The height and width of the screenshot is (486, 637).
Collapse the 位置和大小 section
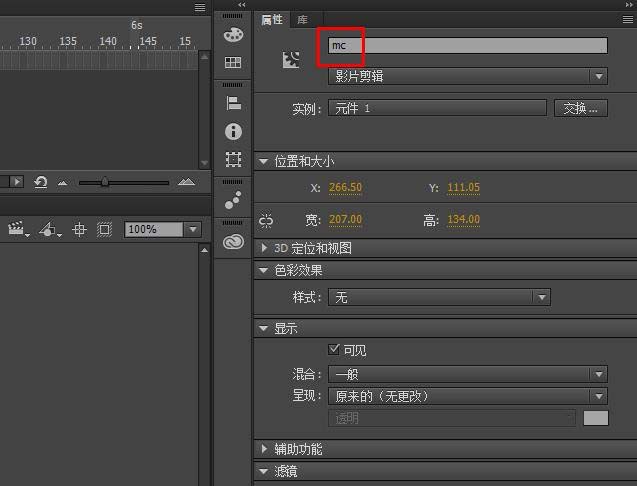click(x=264, y=162)
